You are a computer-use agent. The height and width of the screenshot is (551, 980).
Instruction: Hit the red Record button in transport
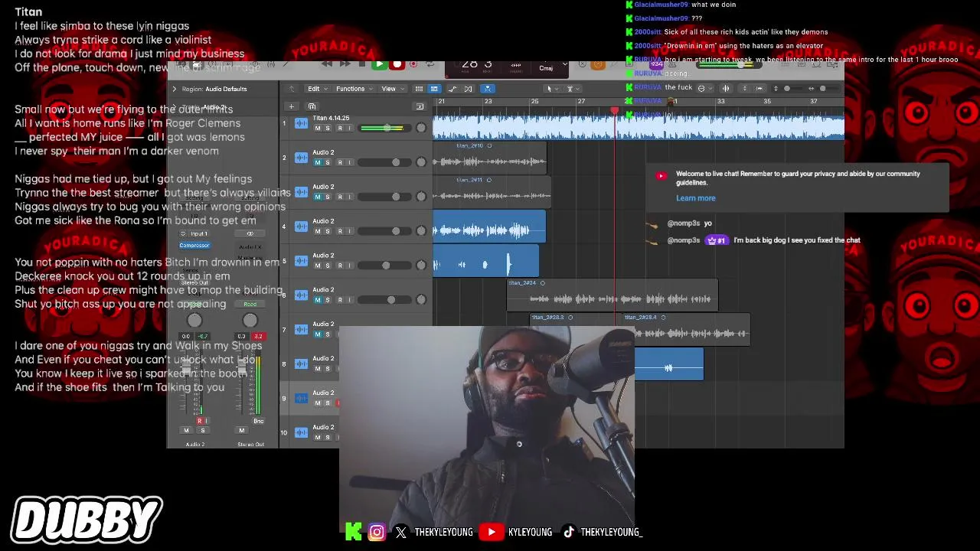point(397,64)
